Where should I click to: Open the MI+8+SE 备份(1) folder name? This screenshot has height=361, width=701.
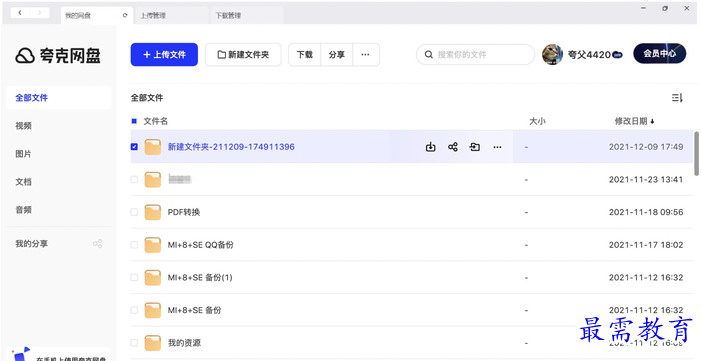click(200, 277)
